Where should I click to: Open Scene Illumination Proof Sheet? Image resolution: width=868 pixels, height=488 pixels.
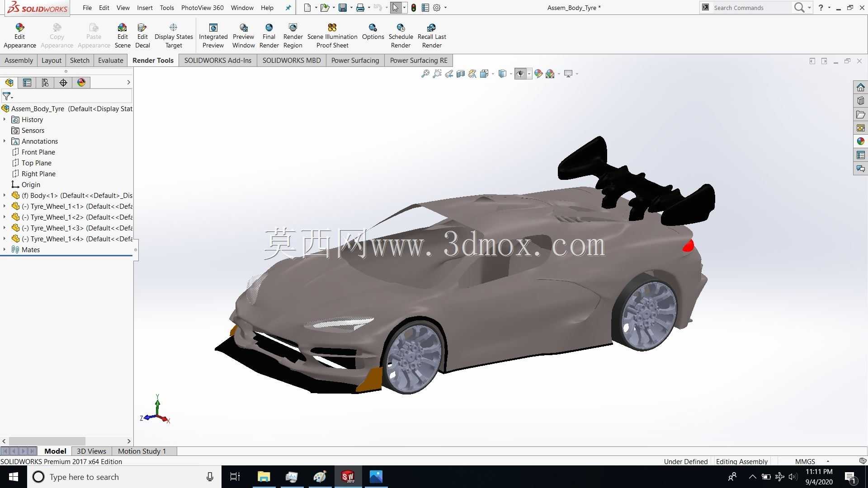click(x=332, y=36)
